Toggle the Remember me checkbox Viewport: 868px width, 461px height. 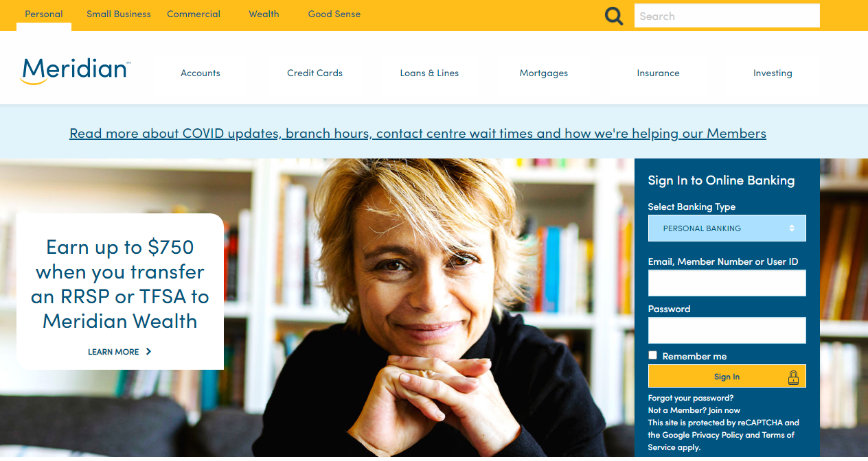652,355
